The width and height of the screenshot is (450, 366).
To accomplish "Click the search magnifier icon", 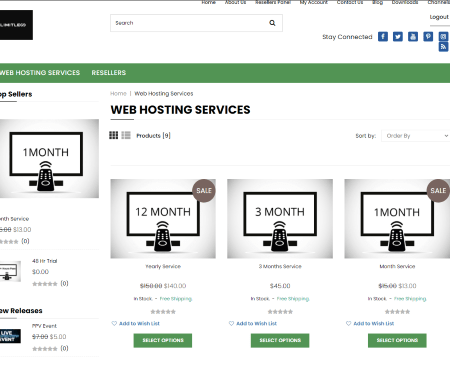I will click(x=272, y=23).
